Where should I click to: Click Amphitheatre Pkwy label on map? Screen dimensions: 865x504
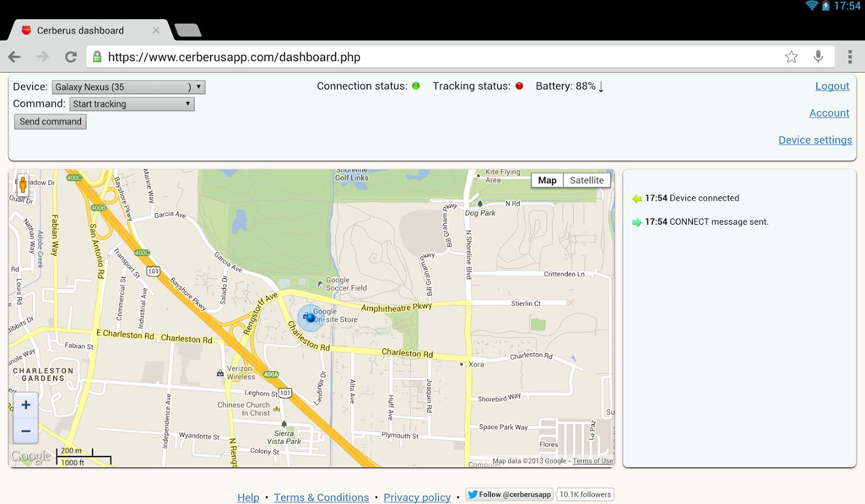pyautogui.click(x=396, y=307)
